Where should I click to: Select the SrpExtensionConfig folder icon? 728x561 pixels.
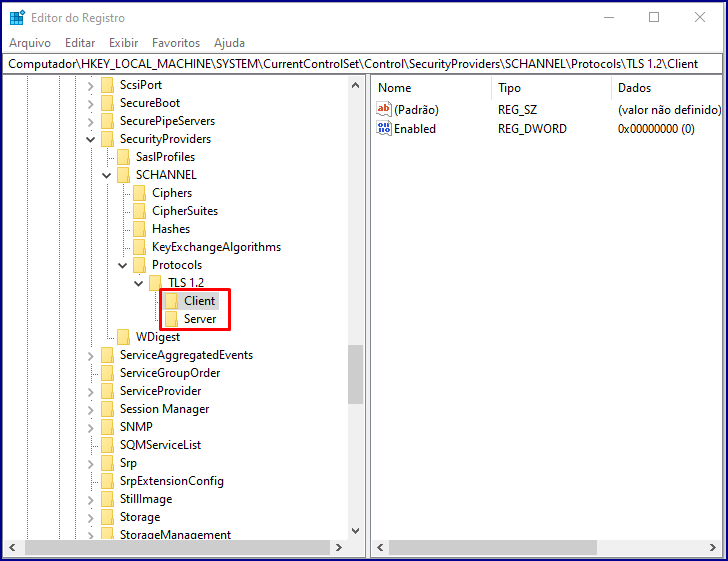(107, 481)
